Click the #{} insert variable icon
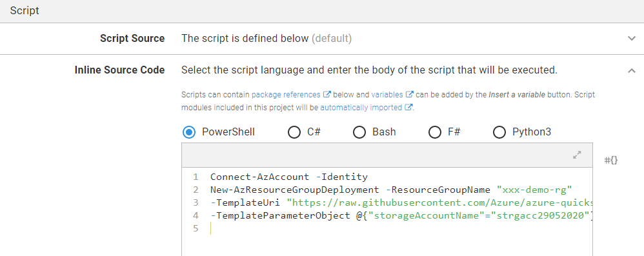 [611, 160]
